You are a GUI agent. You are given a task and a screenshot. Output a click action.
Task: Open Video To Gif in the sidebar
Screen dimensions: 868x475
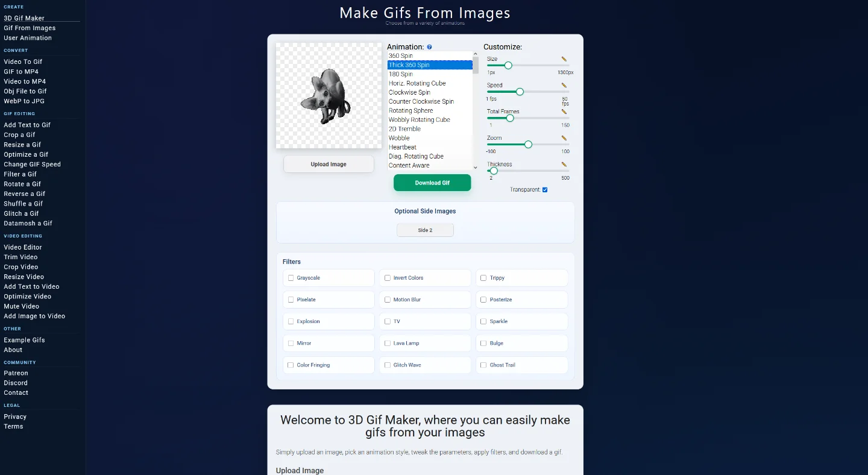click(x=23, y=61)
